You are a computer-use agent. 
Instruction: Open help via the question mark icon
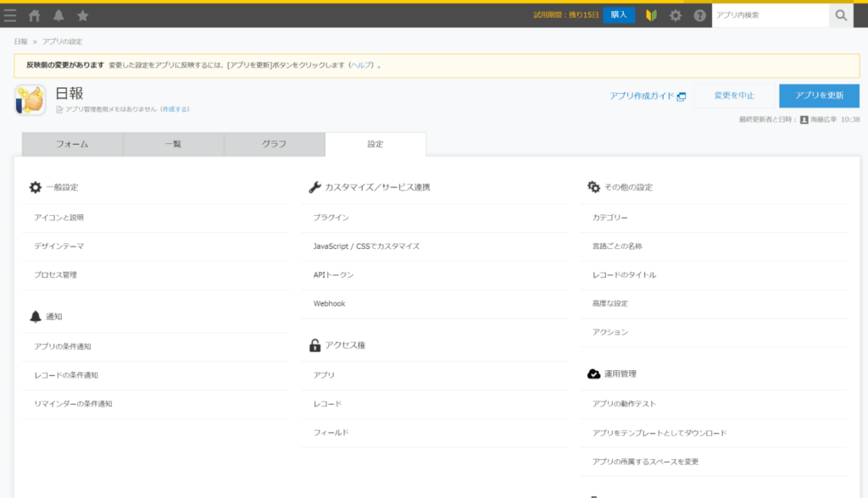698,14
